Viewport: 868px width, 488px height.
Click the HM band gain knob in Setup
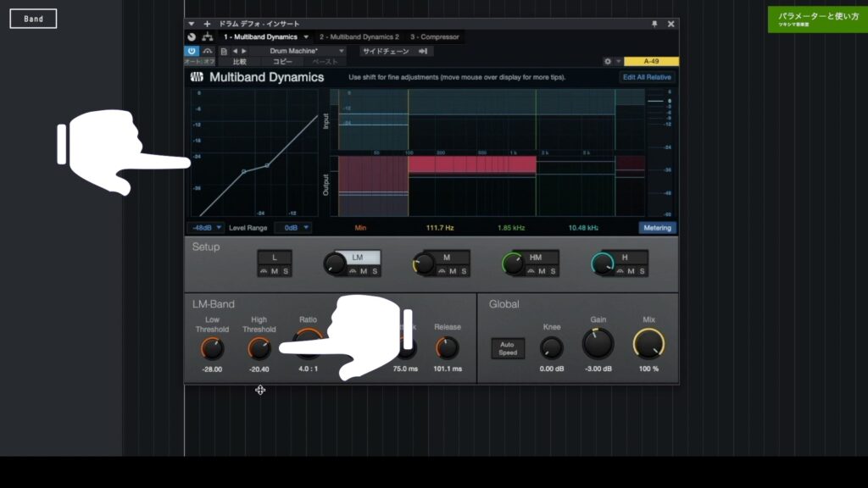513,264
